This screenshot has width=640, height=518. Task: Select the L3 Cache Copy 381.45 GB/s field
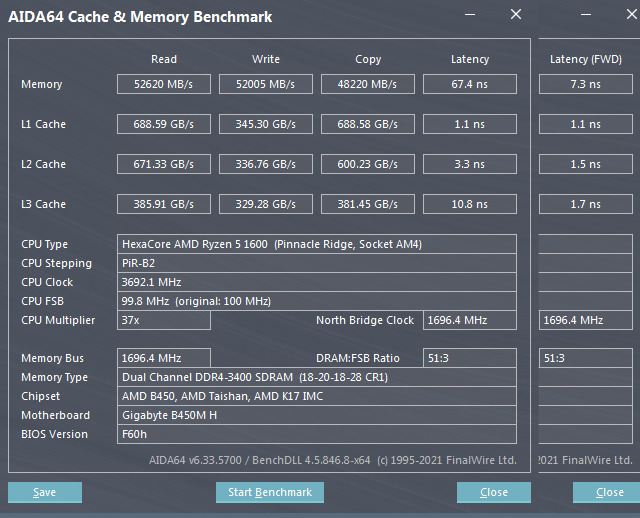pyautogui.click(x=368, y=204)
